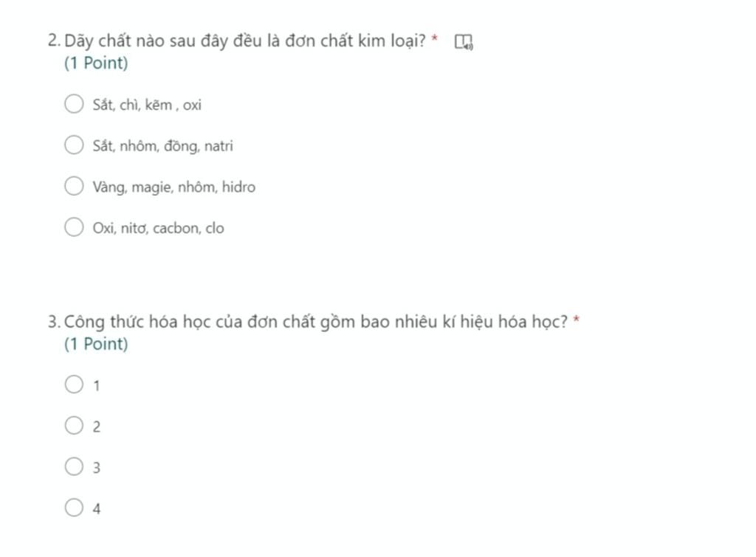
Task: Click the label text Oxi, nitơ, cacbon, clo
Action: 158,228
